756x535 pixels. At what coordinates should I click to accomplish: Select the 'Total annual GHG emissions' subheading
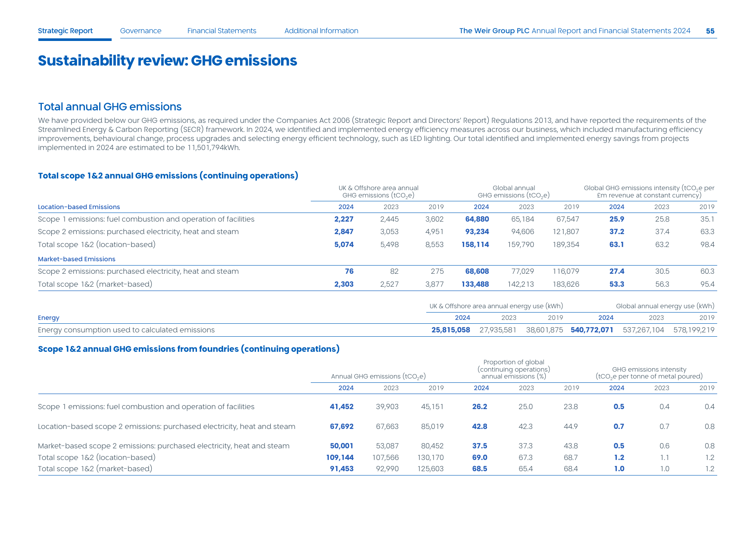coord(110,107)
